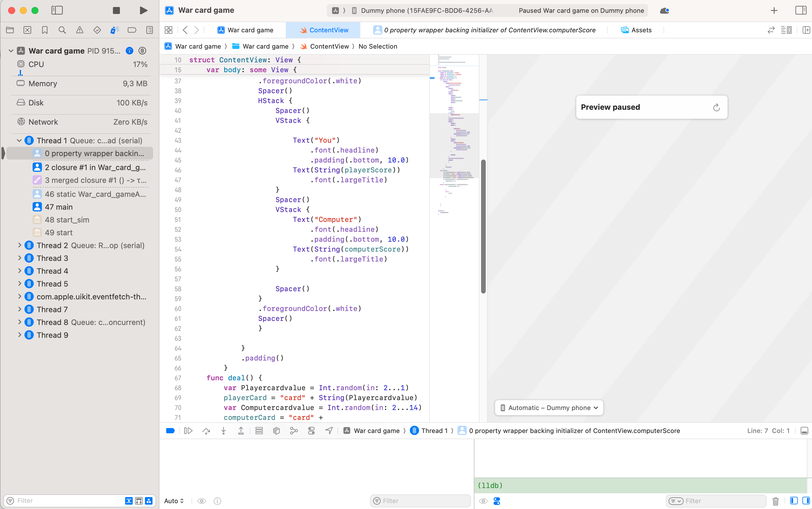Viewport: 812px width, 509px height.
Task: Open the Bookmark navigator
Action: pos(45,30)
